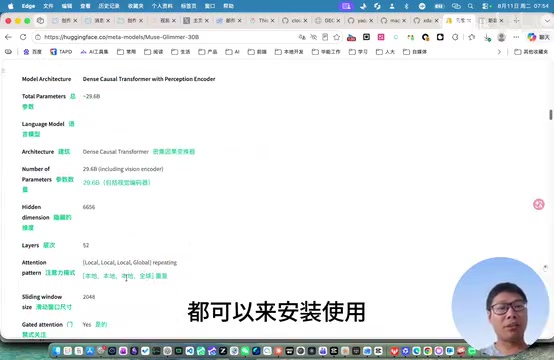Expand the tab list chevron dropdown
The height and width of the screenshot is (360, 554).
click(547, 21)
